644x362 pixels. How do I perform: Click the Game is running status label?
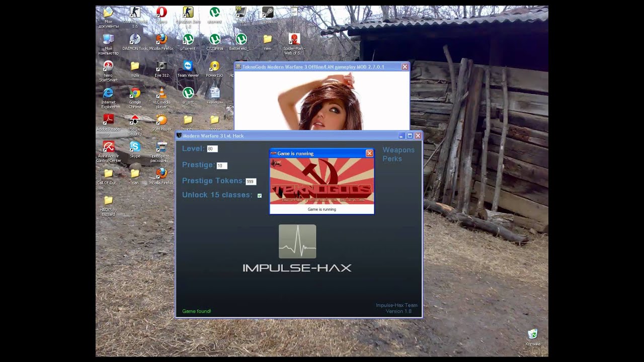322,209
